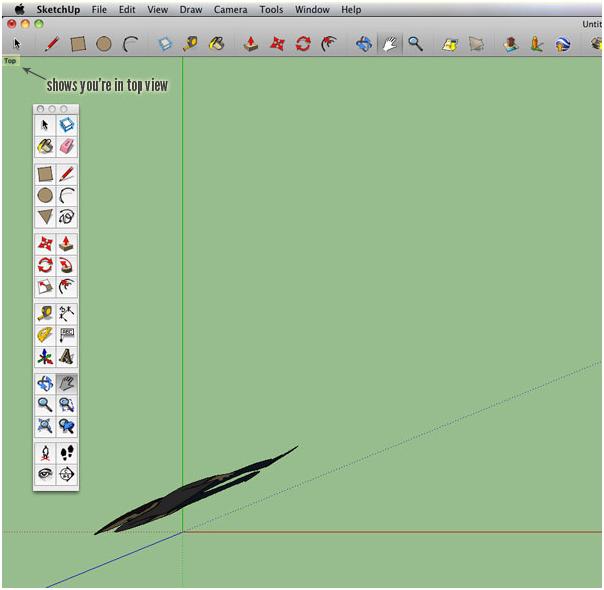Click the Push/Pull tool in top toolbar
This screenshot has height=590, width=604.
click(251, 44)
